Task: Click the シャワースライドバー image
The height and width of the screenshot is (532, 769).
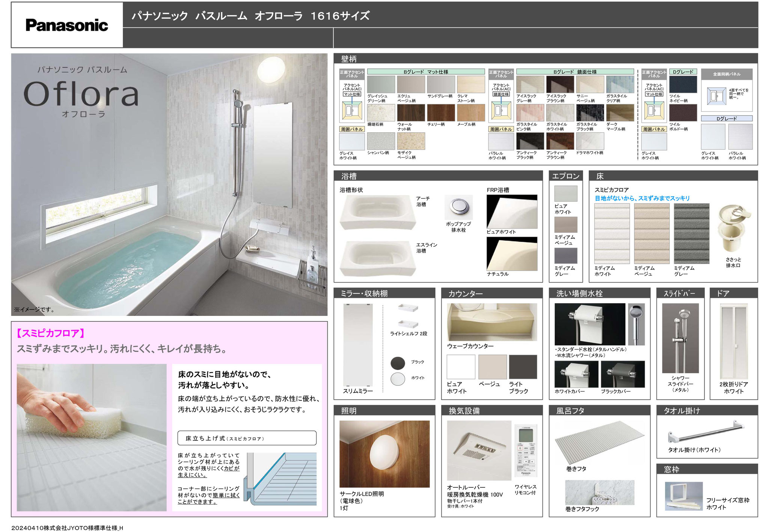Action: (680, 338)
